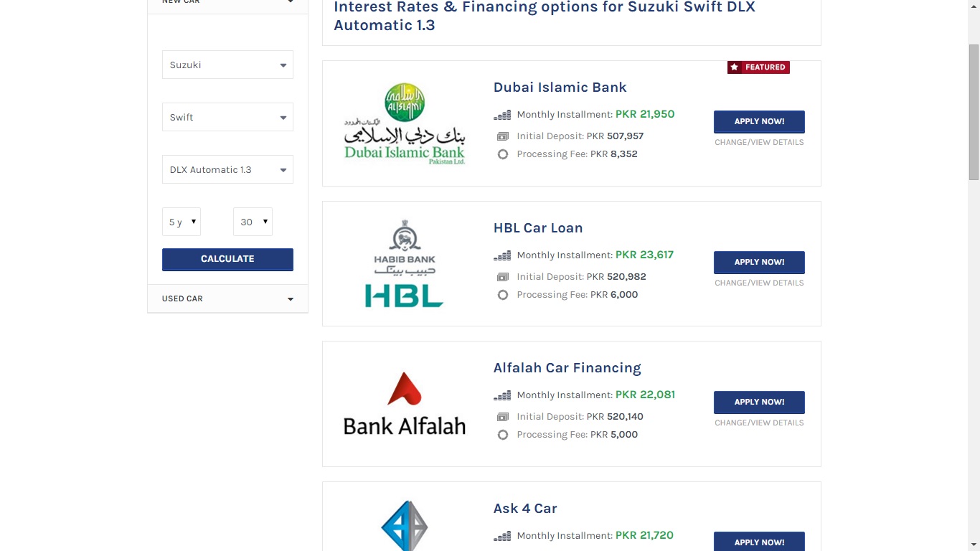Image resolution: width=980 pixels, height=551 pixels.
Task: Open the Swift model dropdown
Action: (227, 117)
